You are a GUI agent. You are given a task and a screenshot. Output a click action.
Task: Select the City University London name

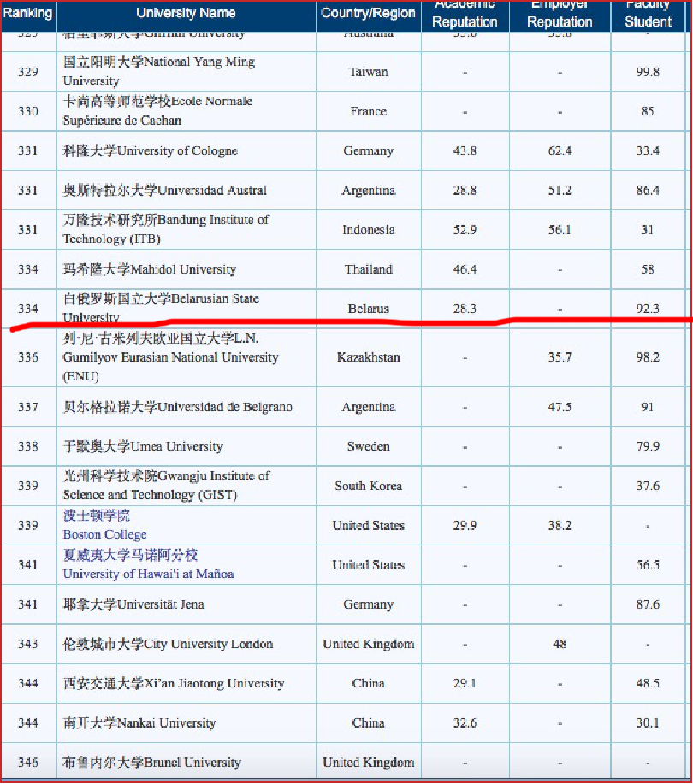click(x=168, y=644)
